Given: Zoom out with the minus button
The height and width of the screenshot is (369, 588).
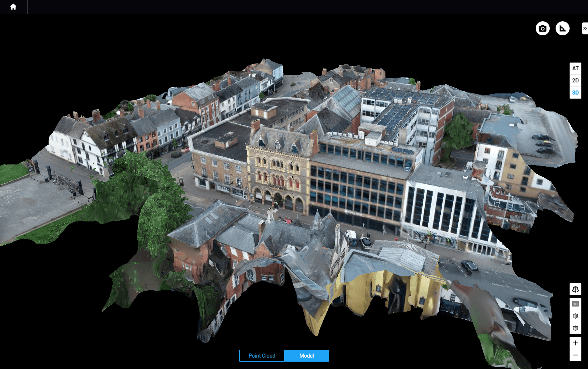Looking at the screenshot, I should point(575,355).
